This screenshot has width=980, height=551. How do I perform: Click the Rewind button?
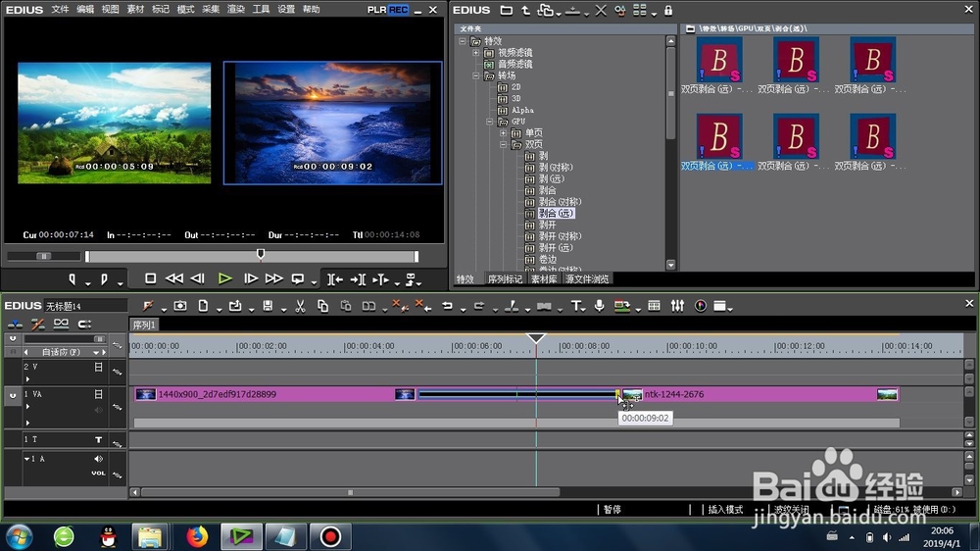173,279
